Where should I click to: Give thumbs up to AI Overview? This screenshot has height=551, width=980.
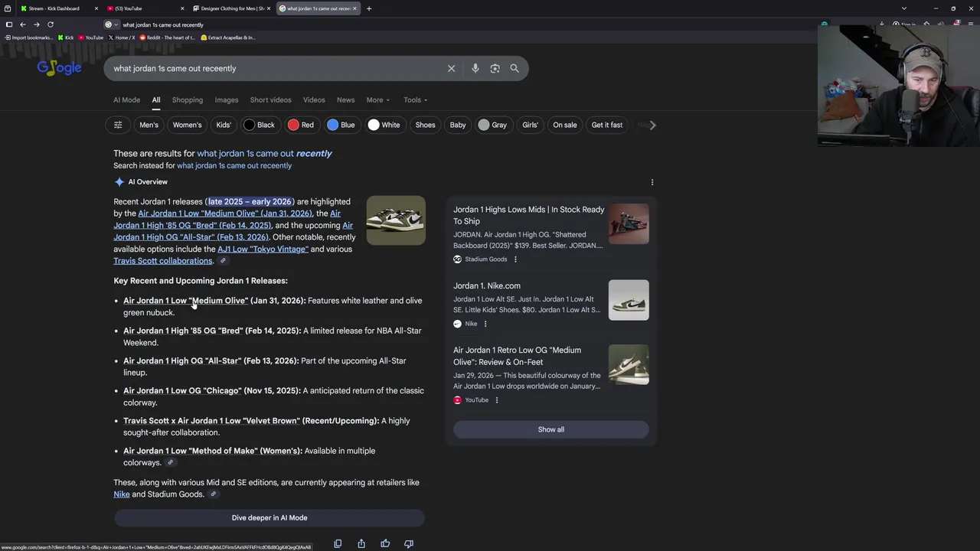click(385, 543)
